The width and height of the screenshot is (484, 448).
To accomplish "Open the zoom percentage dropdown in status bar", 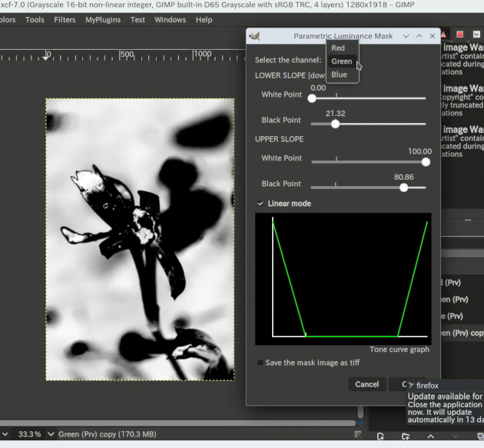I will [51, 434].
